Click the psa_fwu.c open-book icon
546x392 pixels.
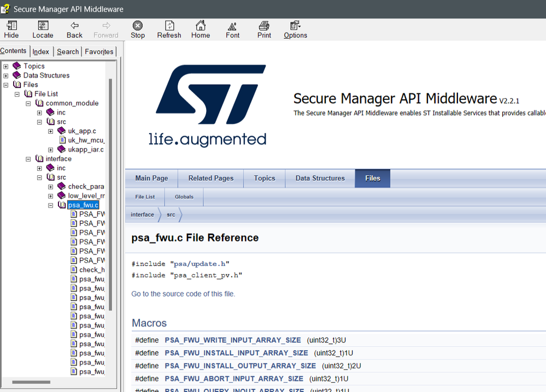click(62, 205)
